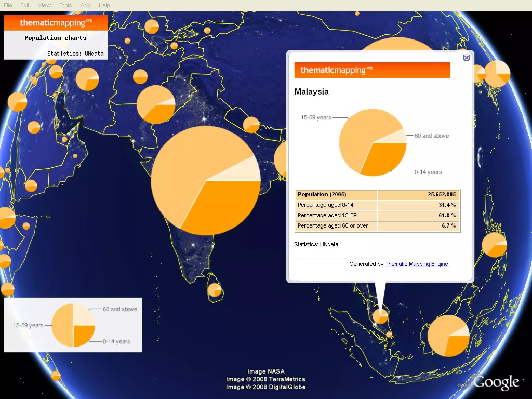Open the File menu

click(x=8, y=5)
